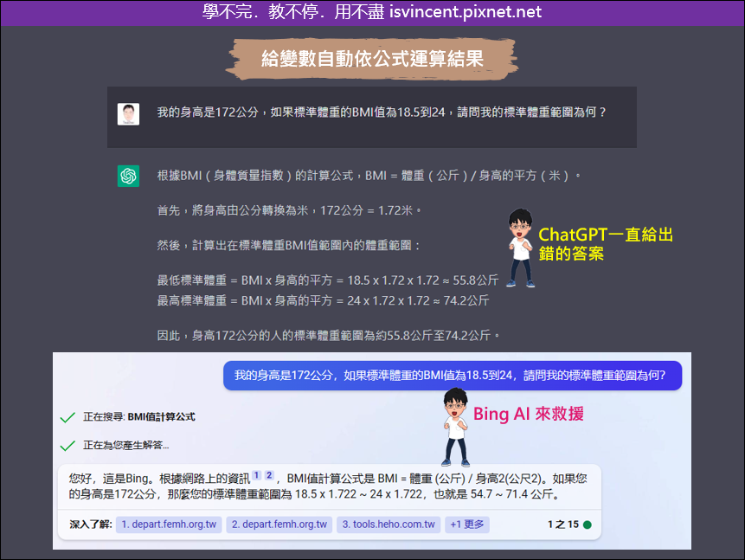Click the cartoon character beside Bing AI label
The width and height of the screenshot is (745, 560).
(456, 427)
